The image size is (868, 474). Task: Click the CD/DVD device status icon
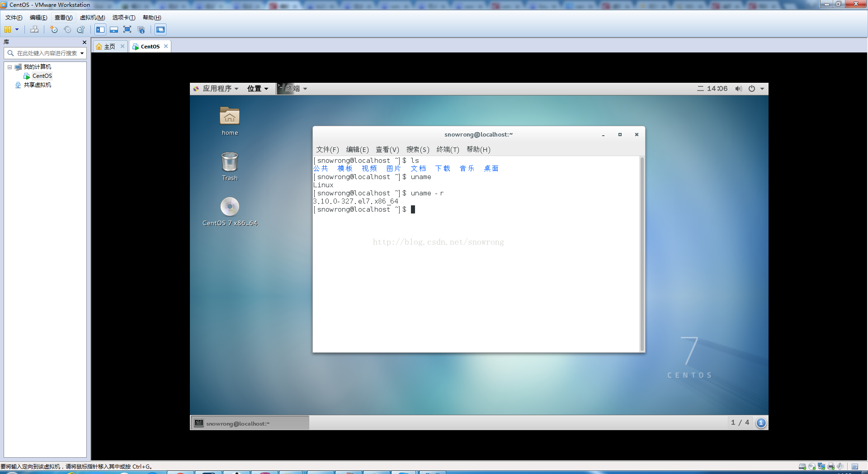812,466
